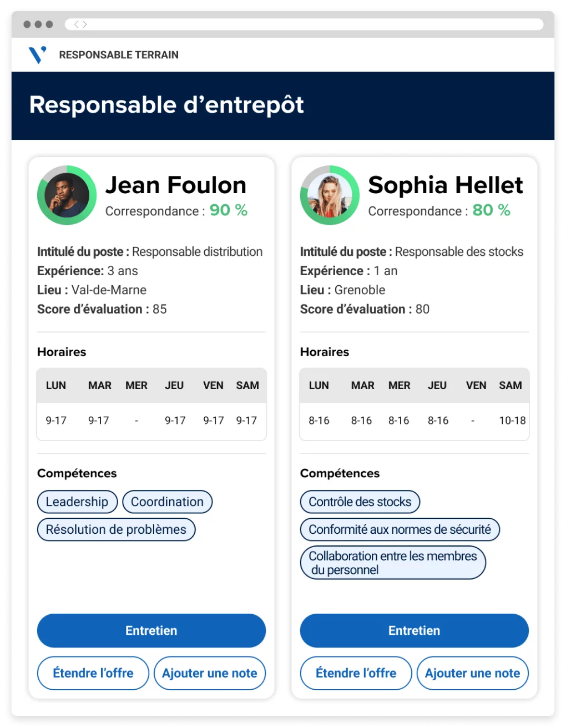The height and width of the screenshot is (728, 566).
Task: Select the Leadership competence tag
Action: click(77, 502)
